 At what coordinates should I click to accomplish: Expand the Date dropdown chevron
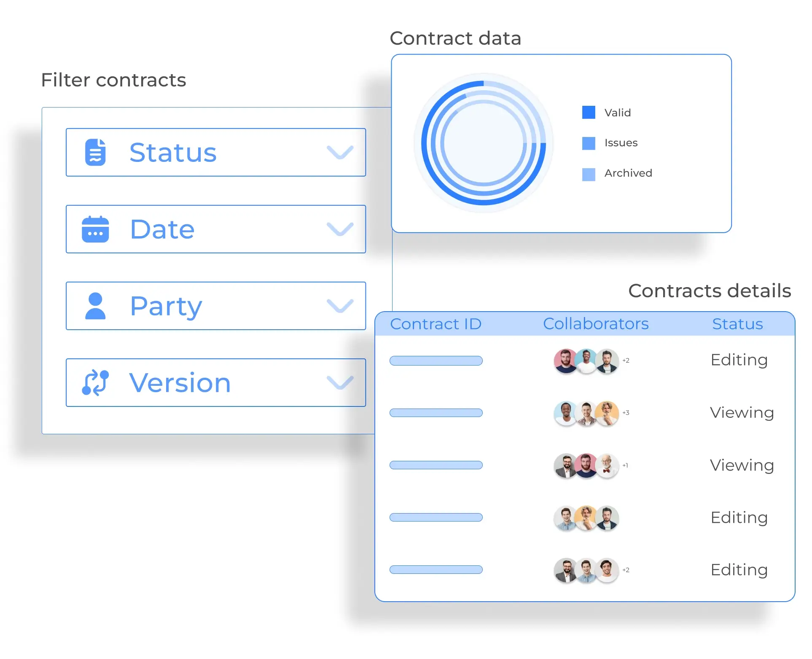pyautogui.click(x=340, y=229)
